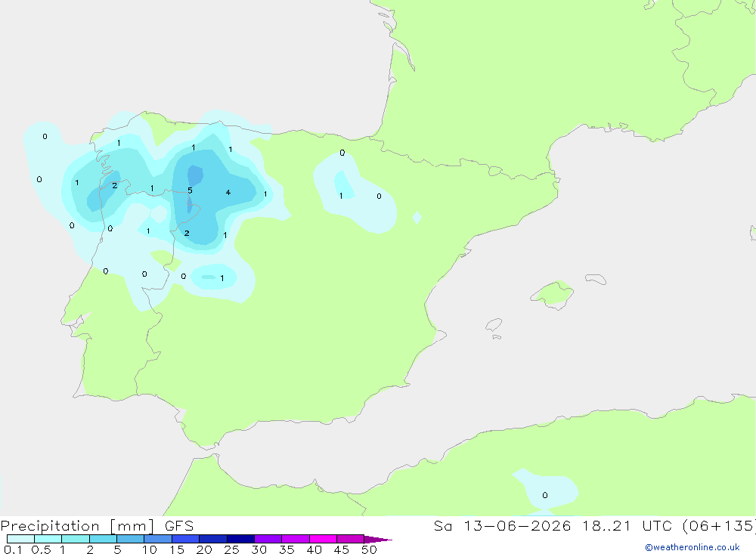756x554 pixels.
Task: Click the magenta 40-45 legend swatch
Action: tap(323, 539)
